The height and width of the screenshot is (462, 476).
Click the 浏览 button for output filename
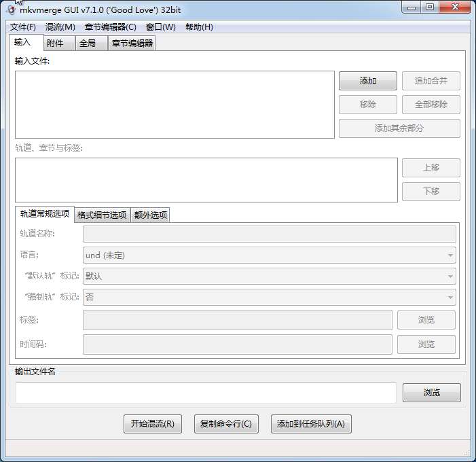432,393
